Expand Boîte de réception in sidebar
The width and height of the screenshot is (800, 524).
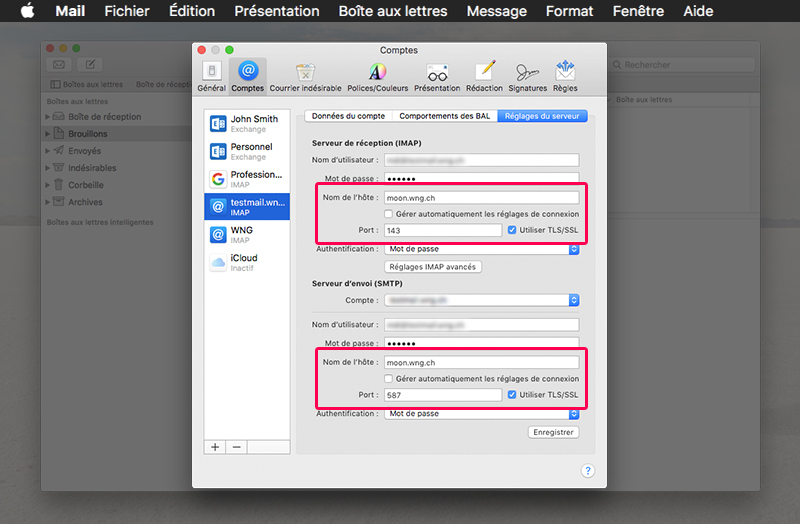coord(47,117)
